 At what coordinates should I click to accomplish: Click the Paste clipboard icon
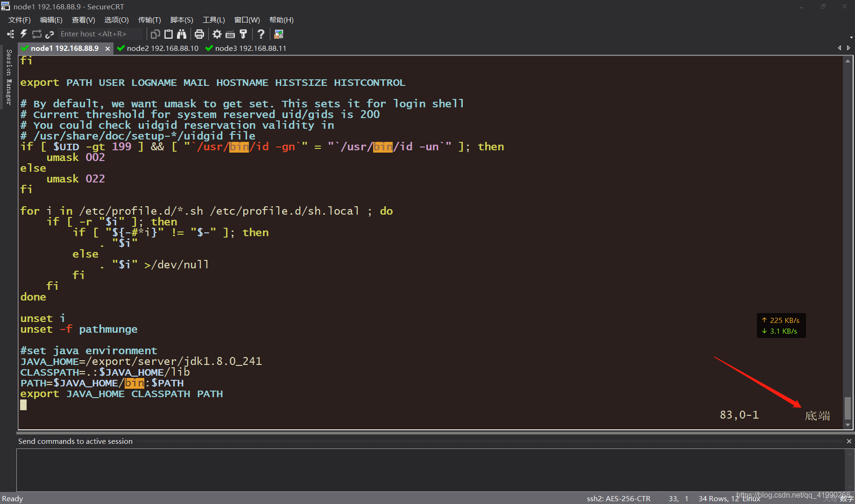point(169,34)
